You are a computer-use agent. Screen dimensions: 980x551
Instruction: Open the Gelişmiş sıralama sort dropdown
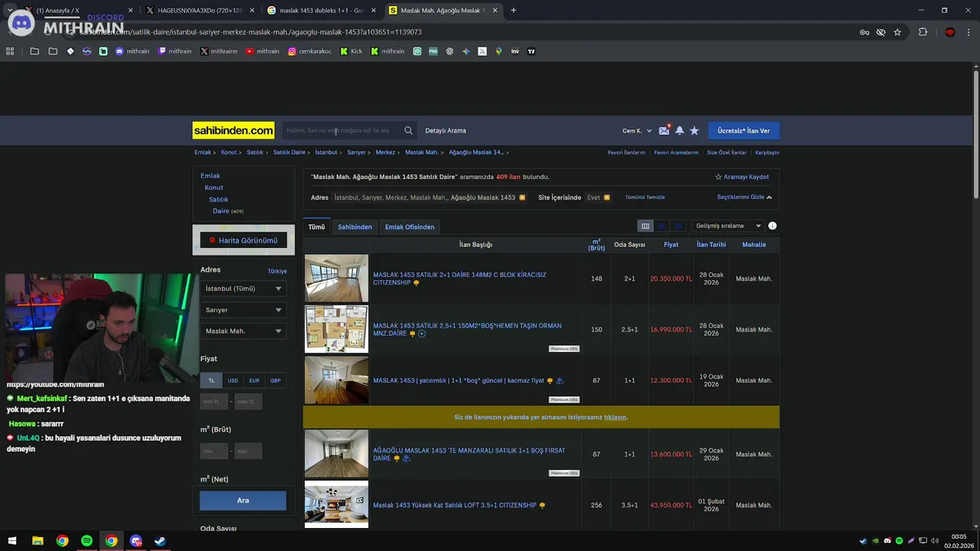[728, 226]
